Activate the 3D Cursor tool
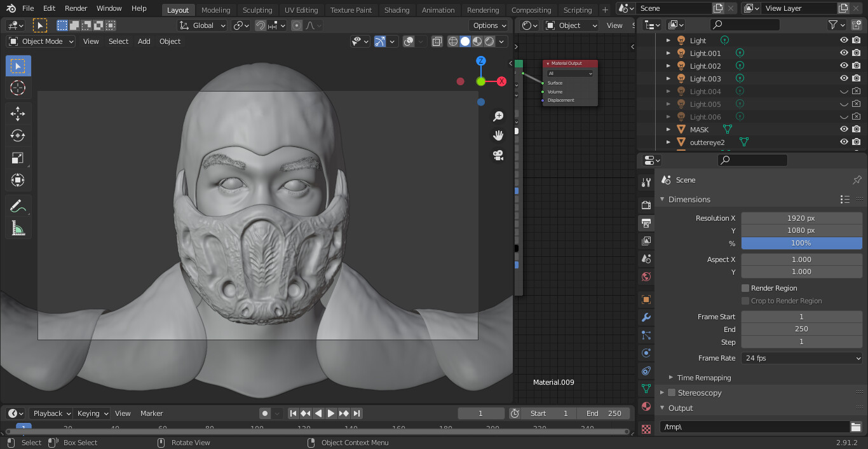868x449 pixels. 18,88
